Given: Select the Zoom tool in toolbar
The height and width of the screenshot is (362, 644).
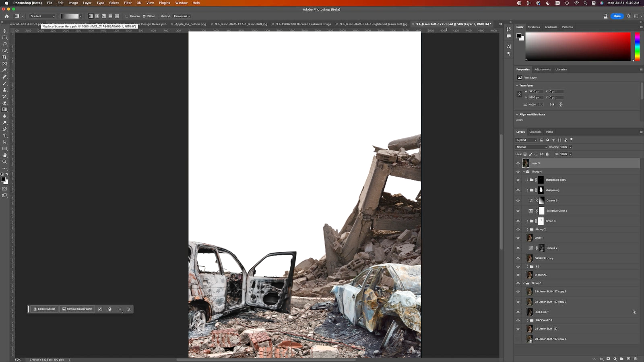Looking at the screenshot, I should pos(5,162).
